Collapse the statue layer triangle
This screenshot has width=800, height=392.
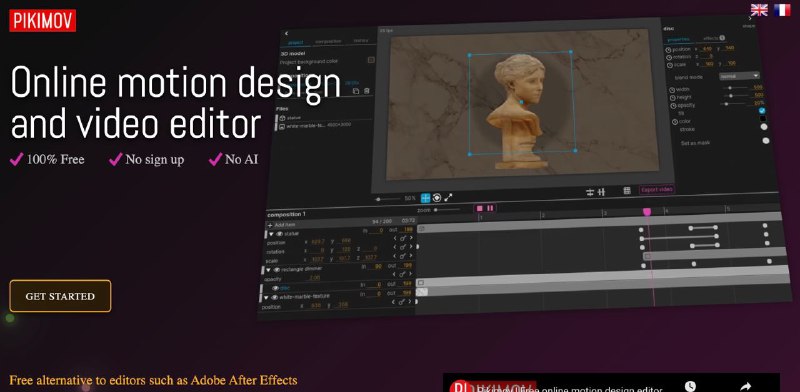click(x=271, y=234)
